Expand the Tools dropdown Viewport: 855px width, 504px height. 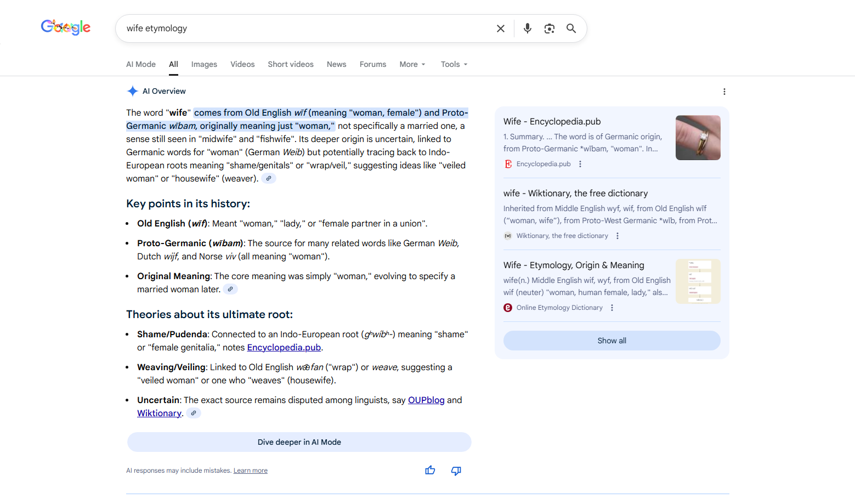pyautogui.click(x=454, y=64)
